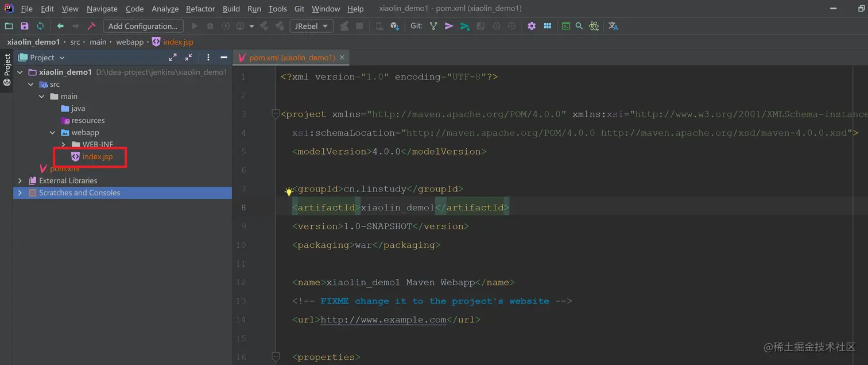This screenshot has height=365, width=868.
Task: Click Collapse All in Project panel
Action: click(188, 57)
